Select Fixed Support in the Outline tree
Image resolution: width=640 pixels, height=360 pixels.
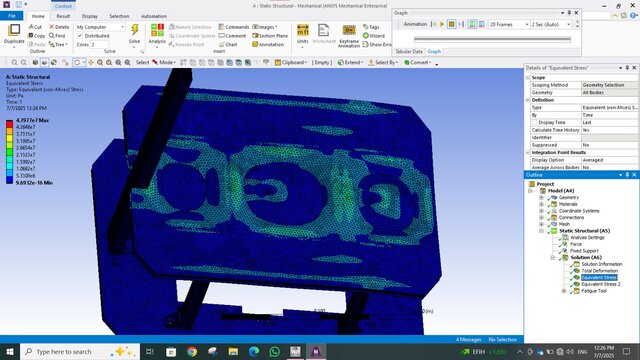[584, 251]
